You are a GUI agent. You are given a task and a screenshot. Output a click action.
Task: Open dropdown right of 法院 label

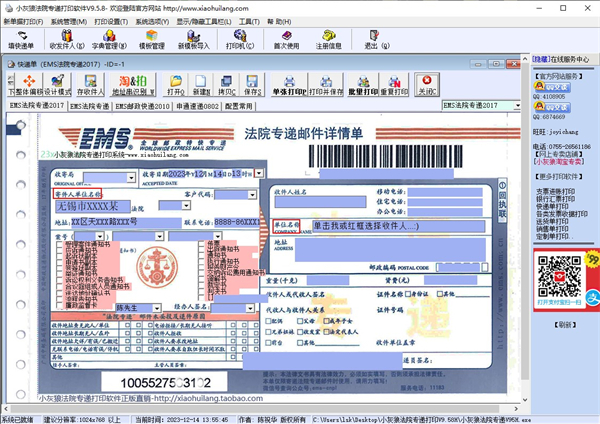click(x=186, y=205)
